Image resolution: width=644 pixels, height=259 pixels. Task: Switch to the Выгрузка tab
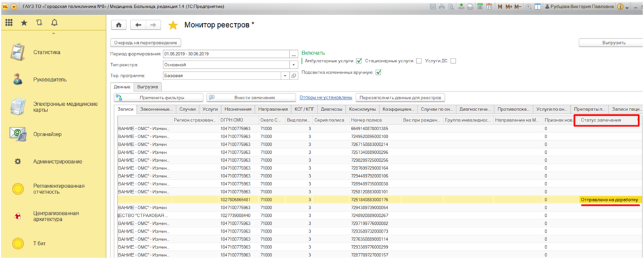pos(148,87)
